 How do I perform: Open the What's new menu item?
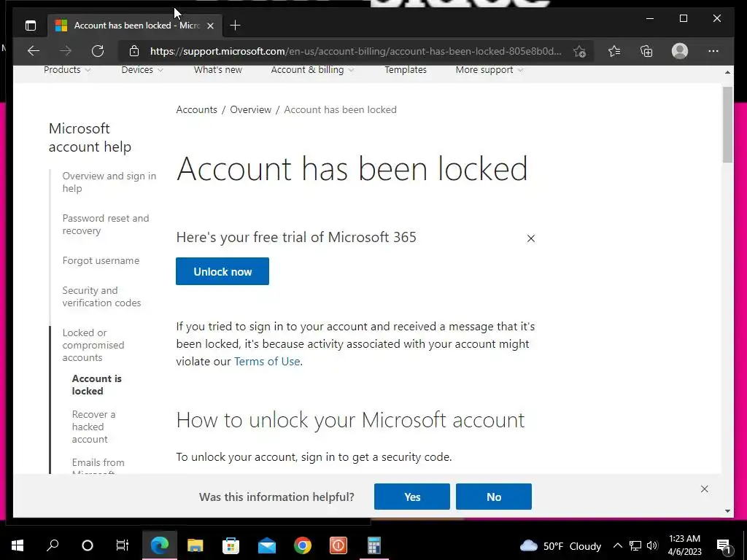tap(217, 69)
